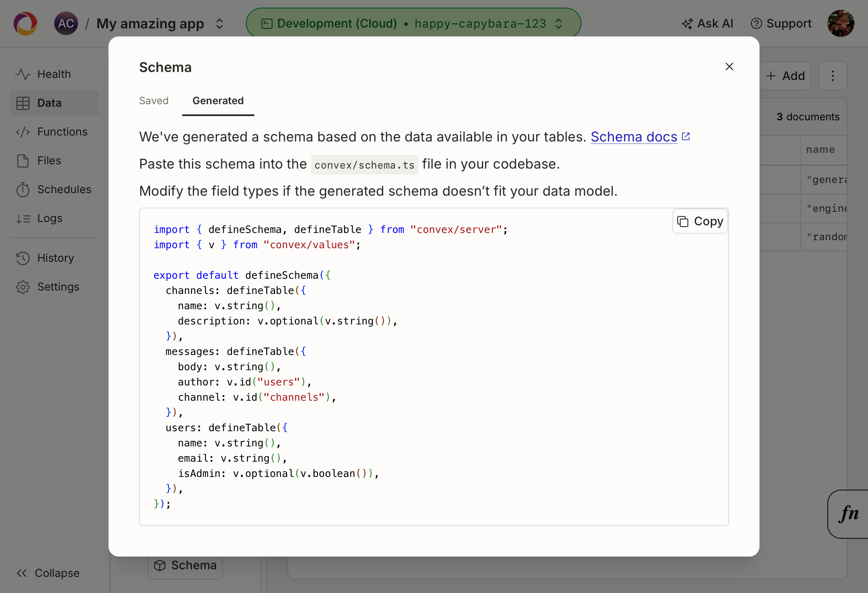Open the Functions page

click(54, 132)
